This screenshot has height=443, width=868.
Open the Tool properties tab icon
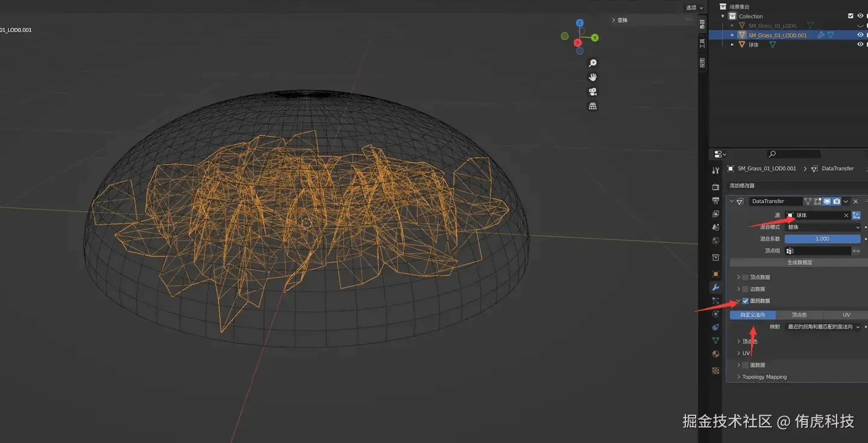point(715,171)
